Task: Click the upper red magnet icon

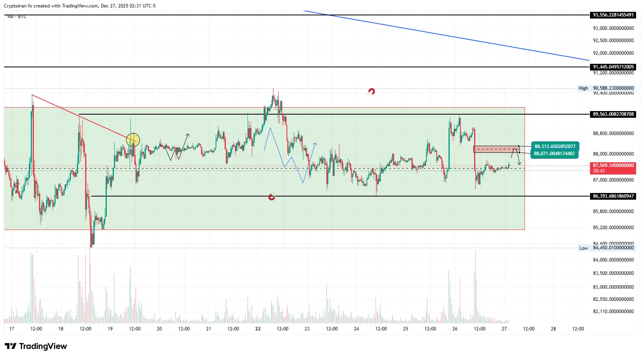Action: 371,92
